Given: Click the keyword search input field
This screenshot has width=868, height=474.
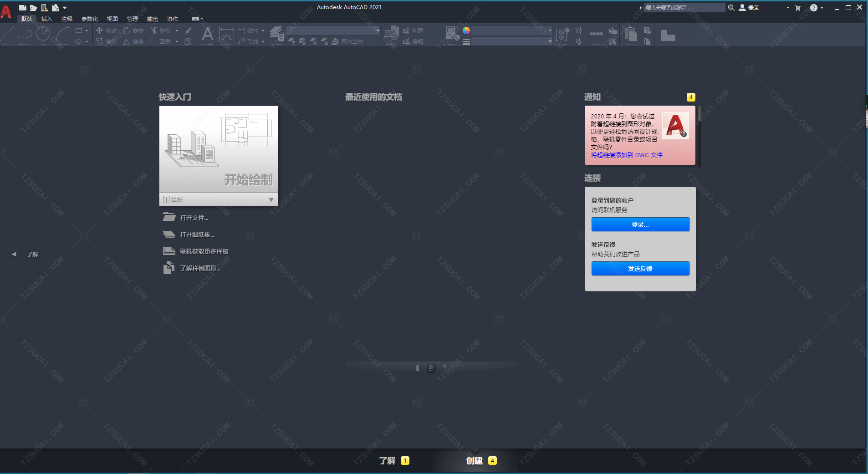Looking at the screenshot, I should [684, 7].
